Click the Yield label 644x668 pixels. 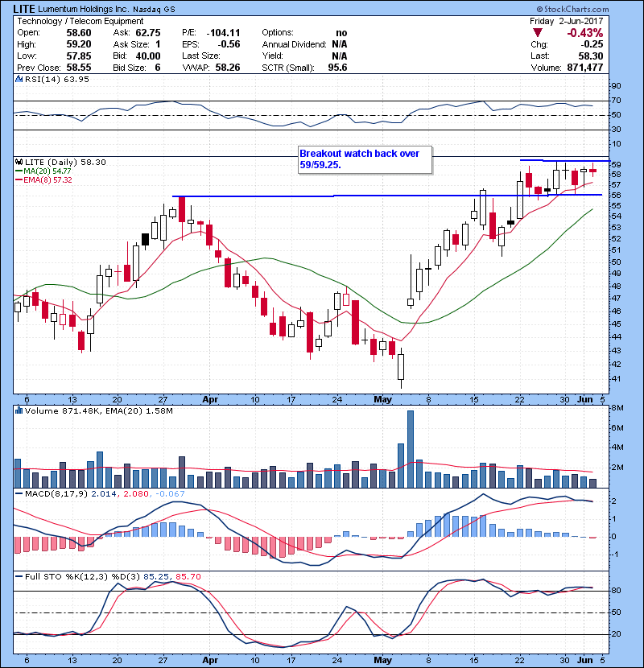tap(272, 56)
